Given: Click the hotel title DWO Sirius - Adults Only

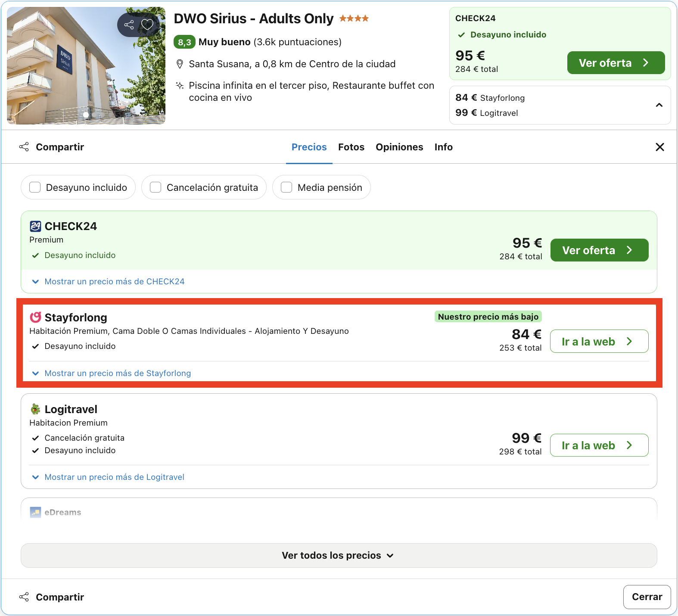Looking at the screenshot, I should [254, 19].
